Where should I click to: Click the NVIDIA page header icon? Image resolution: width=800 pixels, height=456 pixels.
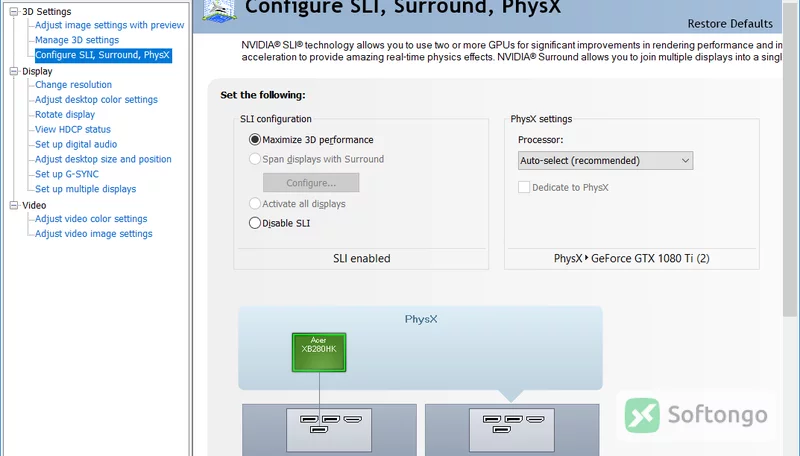[x=219, y=11]
